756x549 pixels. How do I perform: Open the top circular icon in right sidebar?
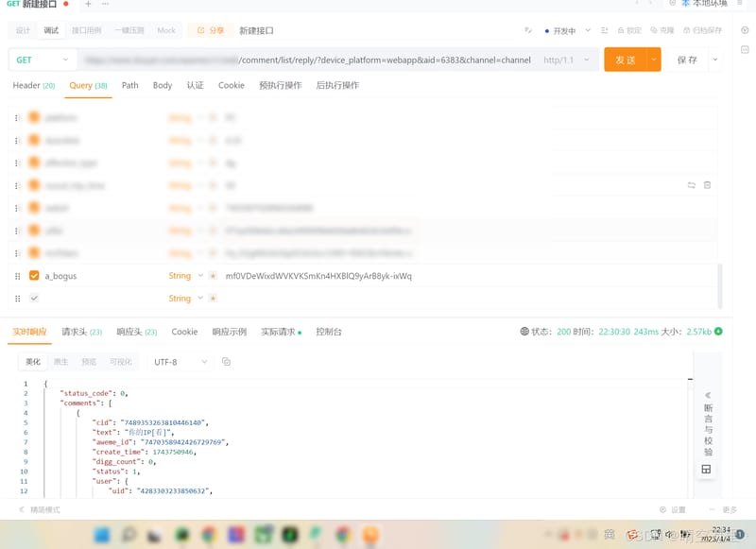(x=745, y=30)
